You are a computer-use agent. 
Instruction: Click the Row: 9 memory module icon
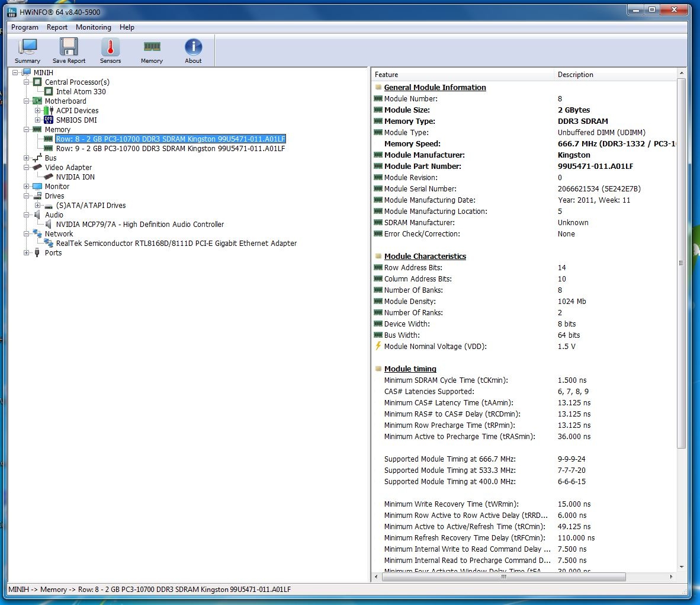click(x=49, y=148)
